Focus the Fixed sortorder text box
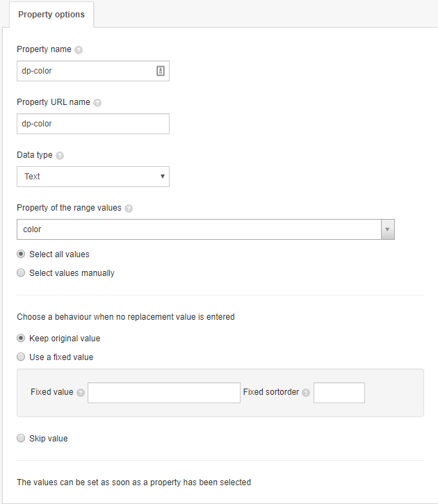Image resolution: width=438 pixels, height=504 pixels. (x=339, y=393)
